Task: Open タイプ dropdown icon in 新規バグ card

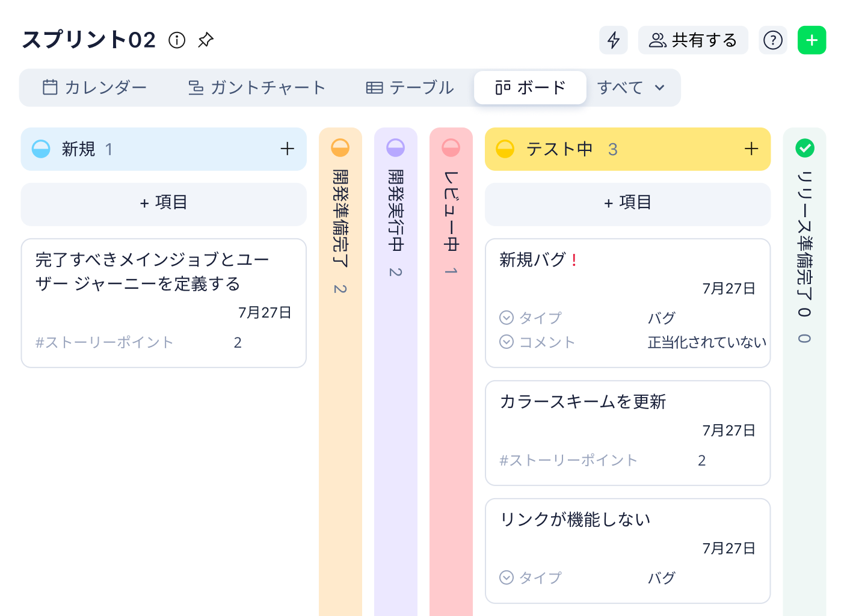Action: 507,318
